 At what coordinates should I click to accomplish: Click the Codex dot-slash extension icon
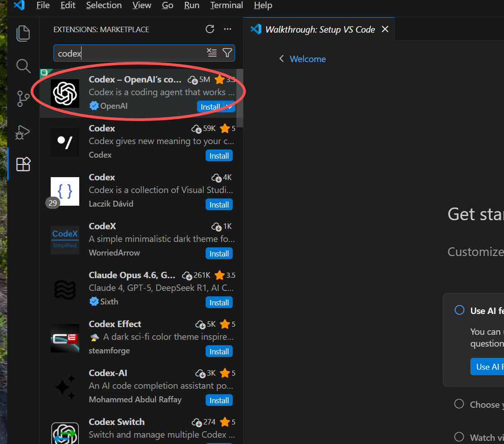(x=65, y=142)
